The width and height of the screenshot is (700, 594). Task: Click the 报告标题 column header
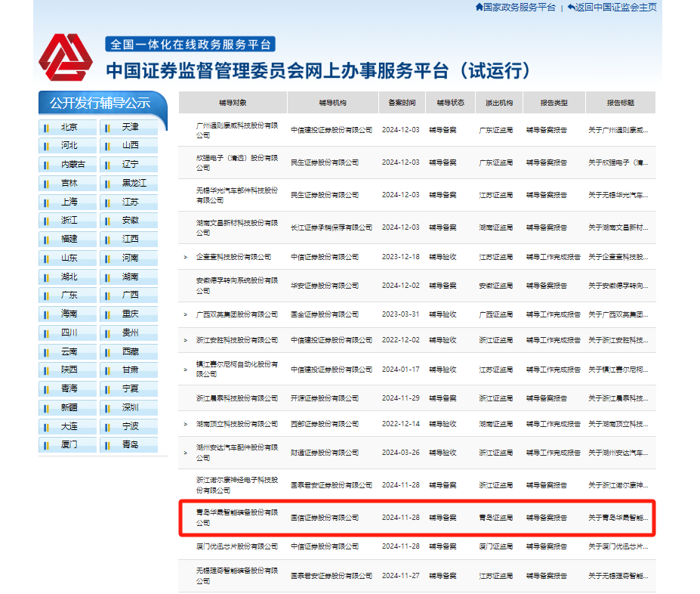621,103
